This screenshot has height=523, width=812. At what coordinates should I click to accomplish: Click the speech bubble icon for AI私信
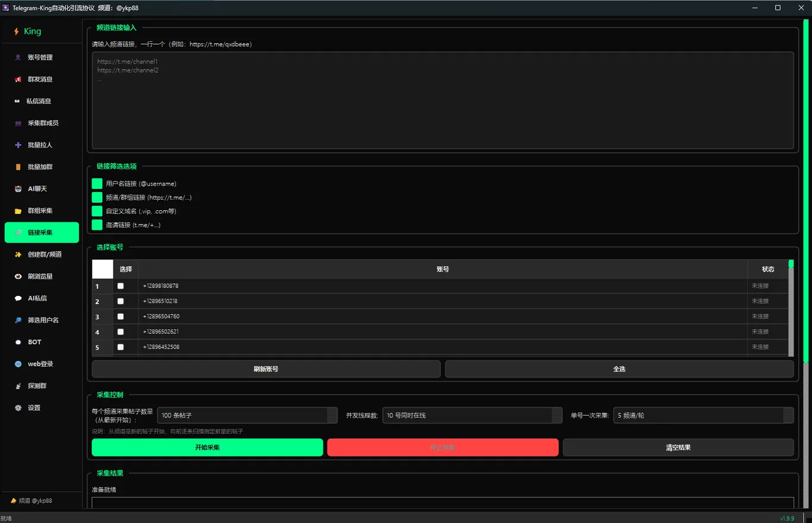(18, 298)
